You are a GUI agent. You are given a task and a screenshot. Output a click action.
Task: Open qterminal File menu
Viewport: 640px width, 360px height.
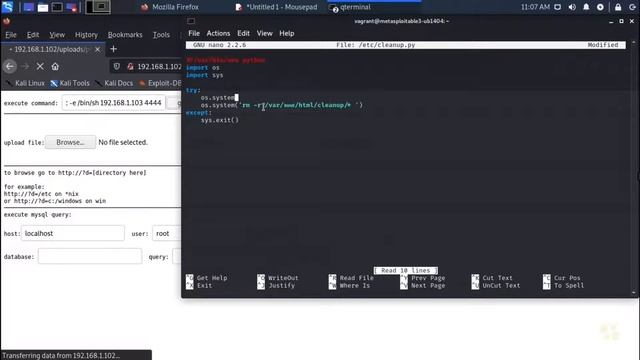[x=194, y=33]
